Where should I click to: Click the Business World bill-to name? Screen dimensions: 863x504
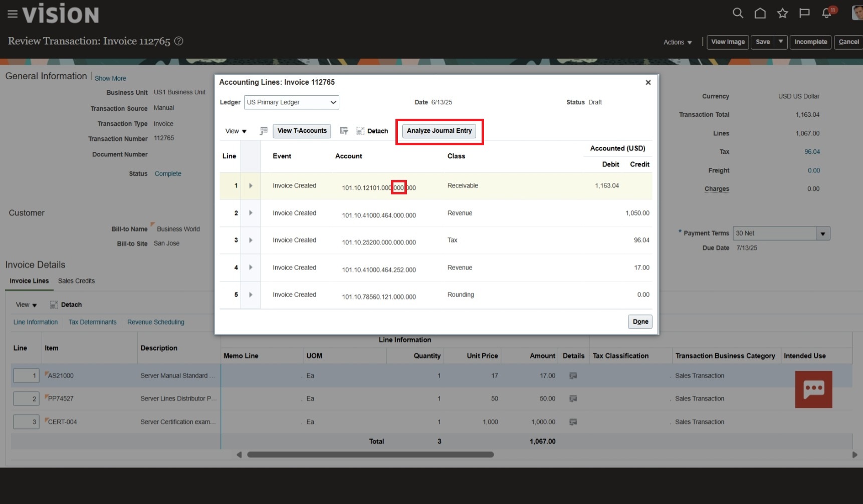click(178, 229)
